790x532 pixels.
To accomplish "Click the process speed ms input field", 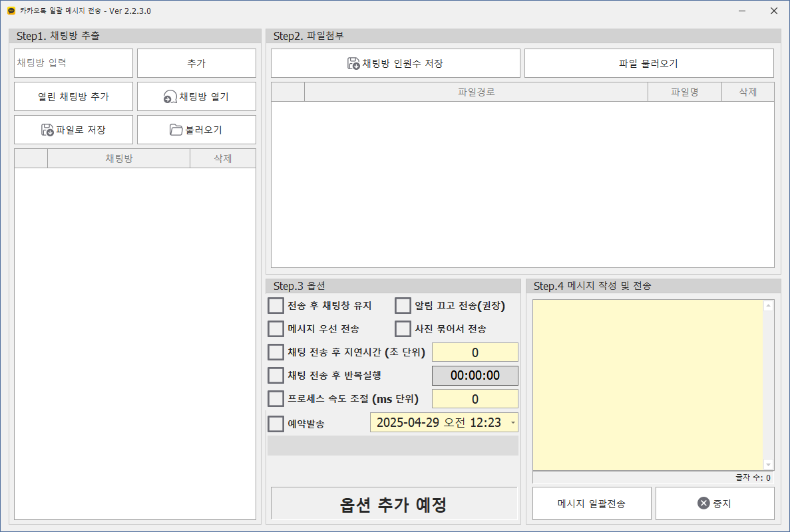I will 475,399.
